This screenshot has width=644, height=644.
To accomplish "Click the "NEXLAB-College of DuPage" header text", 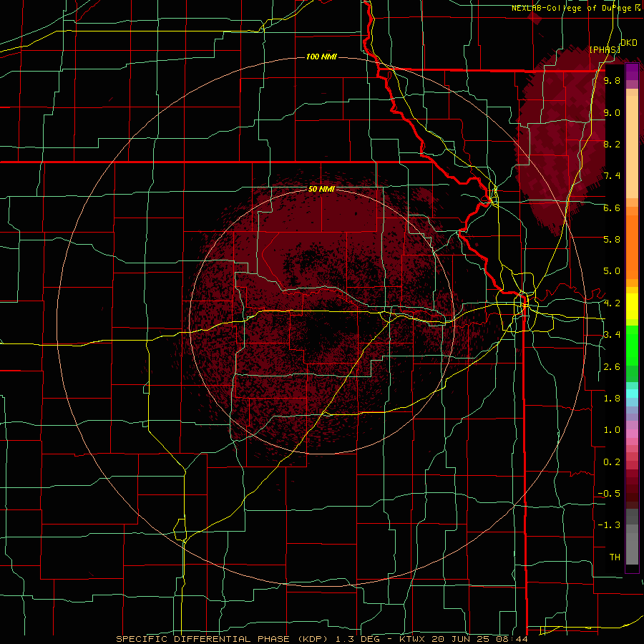I will point(572,8).
